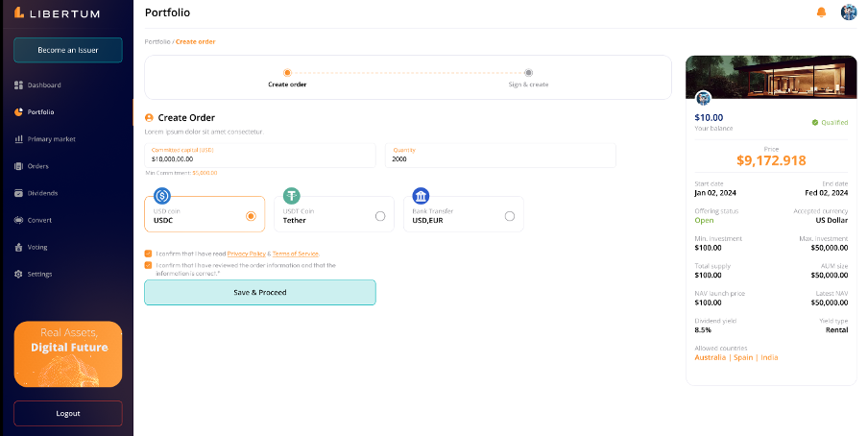
Task: Click the green Qualified badge
Action: pos(830,122)
